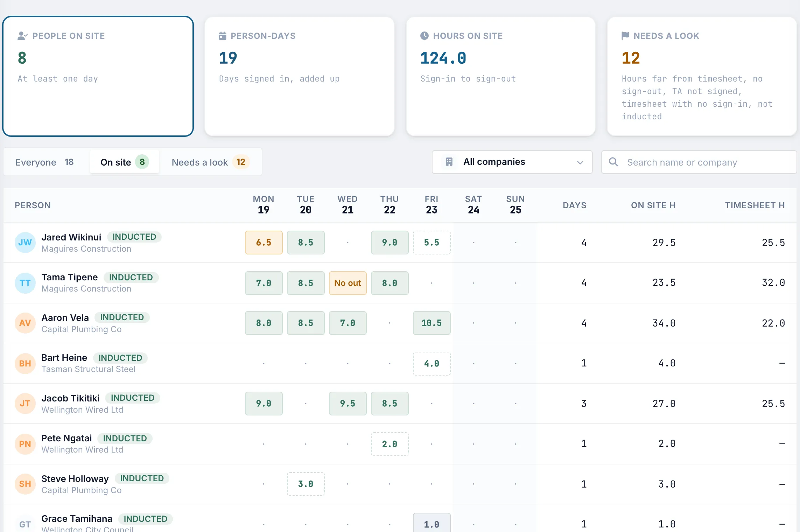Click Pete Ngatai's Thursday 2.0 cell
The image size is (800, 532).
point(390,444)
